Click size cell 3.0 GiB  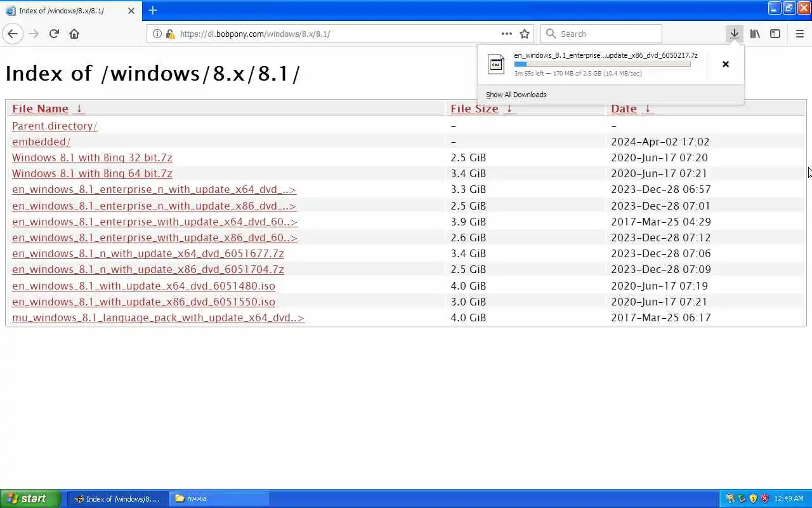(468, 302)
